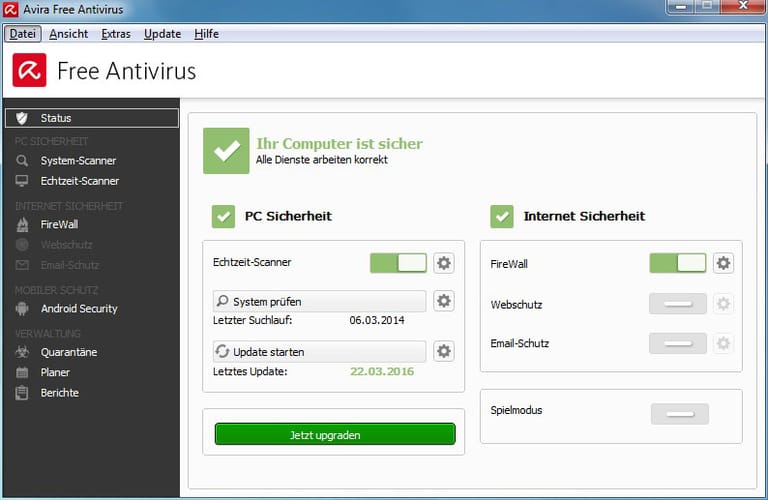
Task: Click the greyed Email-Schutz settings gear
Action: point(723,343)
